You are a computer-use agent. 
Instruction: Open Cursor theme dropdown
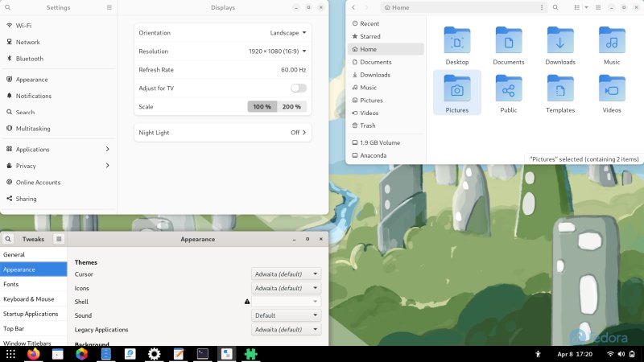(x=287, y=274)
